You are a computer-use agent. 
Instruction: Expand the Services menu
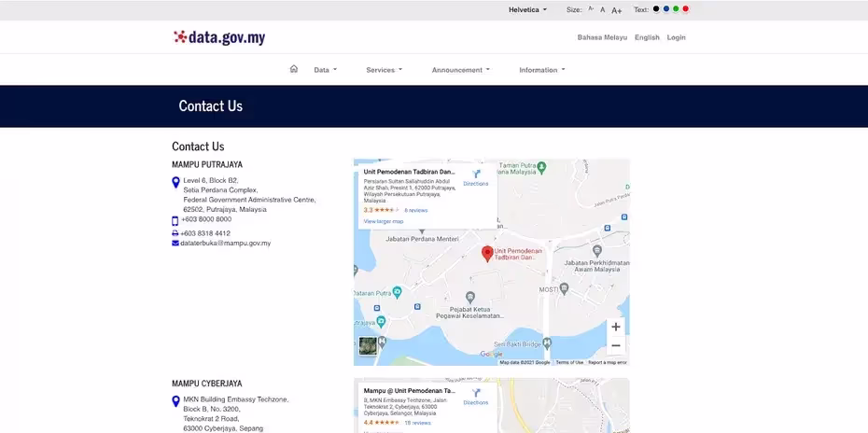(384, 70)
